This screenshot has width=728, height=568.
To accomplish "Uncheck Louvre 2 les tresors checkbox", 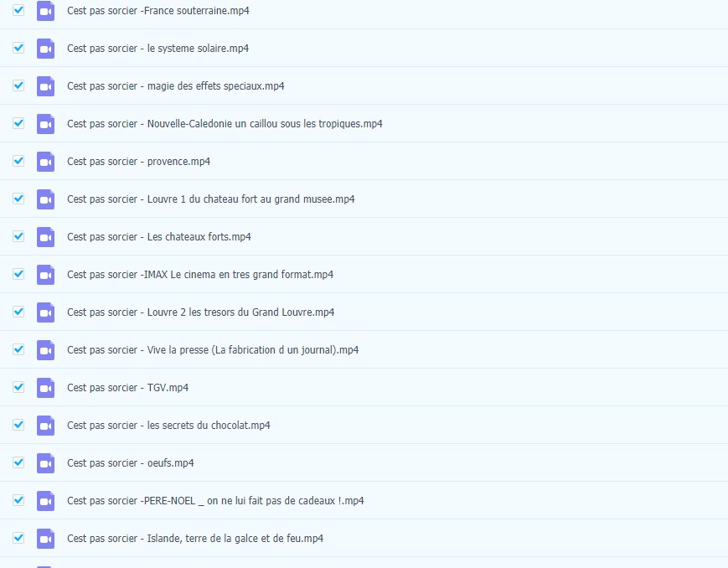I will (x=18, y=312).
